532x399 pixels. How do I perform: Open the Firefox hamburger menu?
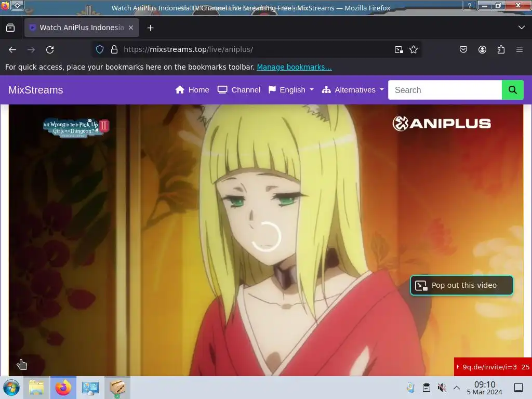(x=520, y=49)
